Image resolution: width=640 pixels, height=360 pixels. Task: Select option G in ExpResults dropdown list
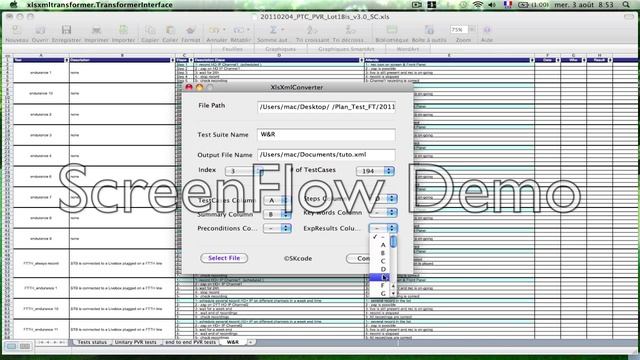click(x=380, y=293)
